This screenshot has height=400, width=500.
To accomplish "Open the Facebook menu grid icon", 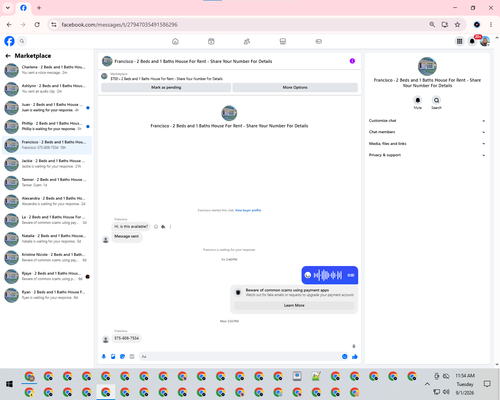I will coord(459,41).
